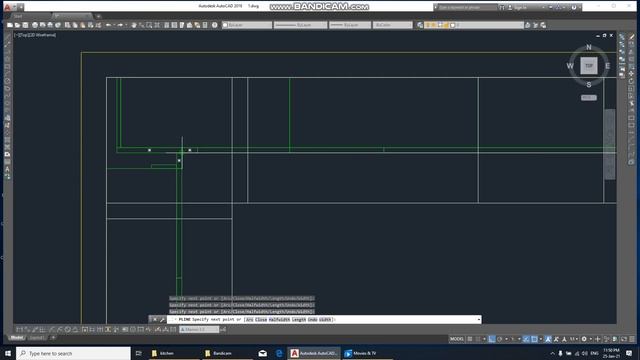Toggle Ortho mode in status bar
The height and width of the screenshot is (360, 640).
[491, 339]
